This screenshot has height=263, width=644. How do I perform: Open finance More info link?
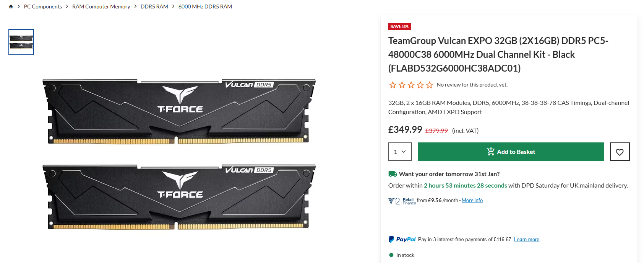click(x=472, y=200)
